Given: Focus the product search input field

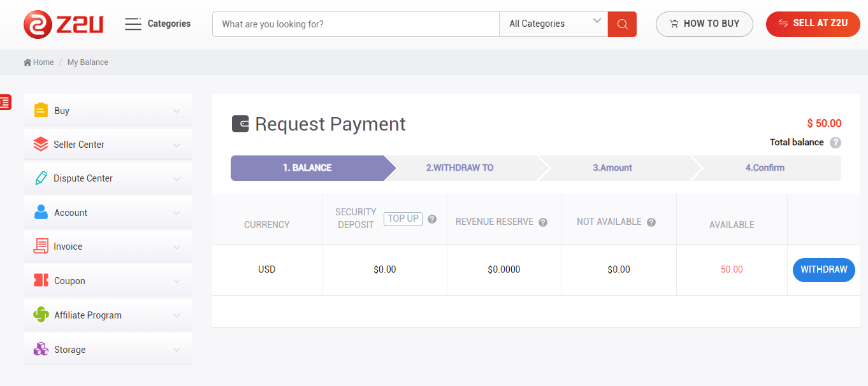Looking at the screenshot, I should 356,24.
